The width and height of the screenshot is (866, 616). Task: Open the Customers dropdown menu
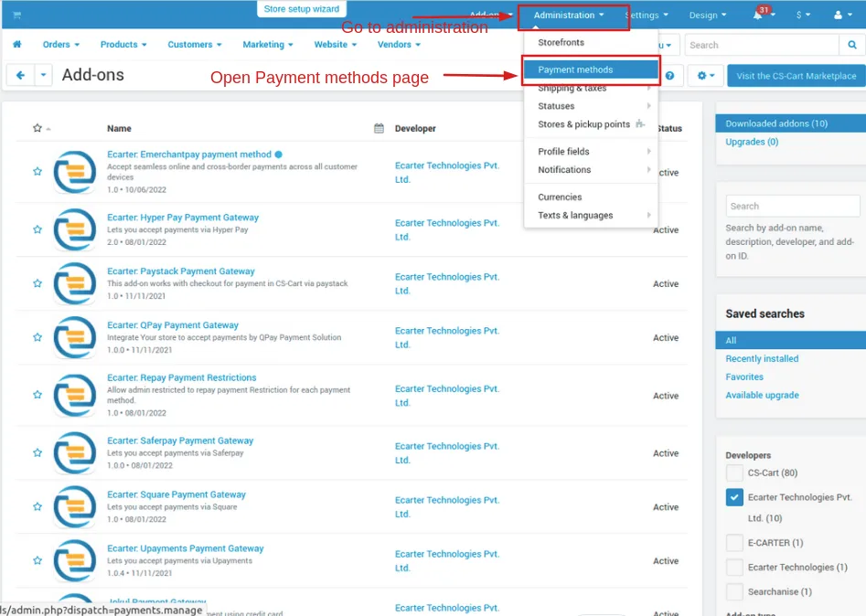(x=195, y=44)
